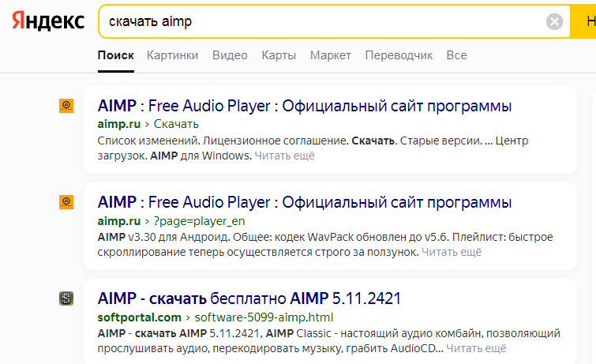Click snippet text 'Список изменений. Лицензионное соглашение.'
This screenshot has height=364, width=596.
223,141
